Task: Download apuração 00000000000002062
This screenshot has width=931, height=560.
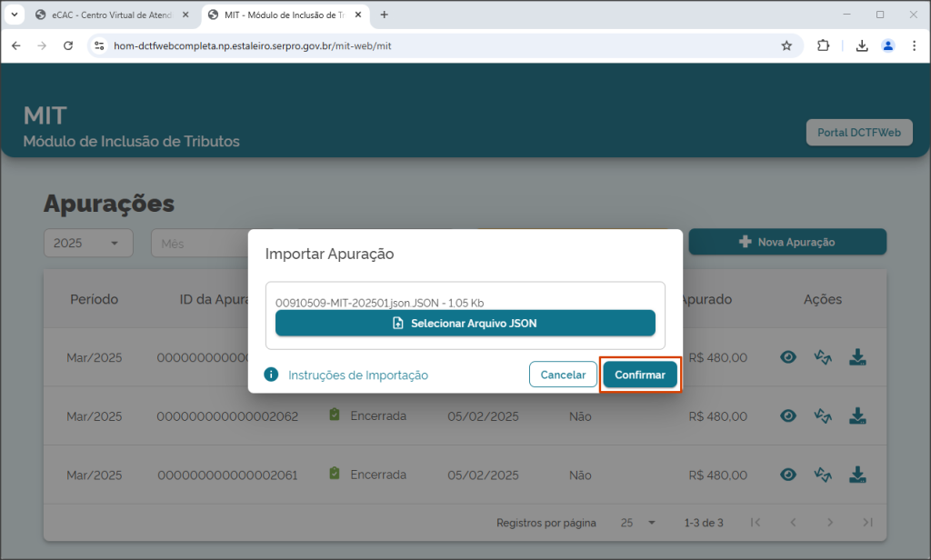Action: 857,416
